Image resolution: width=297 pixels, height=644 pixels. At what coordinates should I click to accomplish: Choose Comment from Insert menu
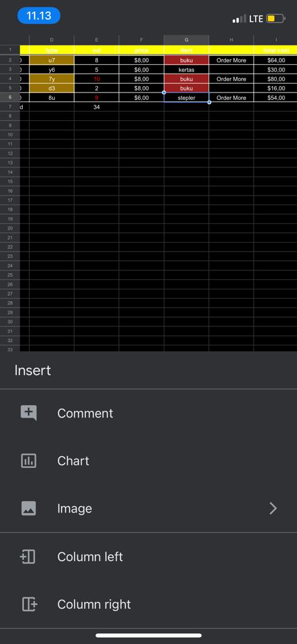pyautogui.click(x=148, y=413)
